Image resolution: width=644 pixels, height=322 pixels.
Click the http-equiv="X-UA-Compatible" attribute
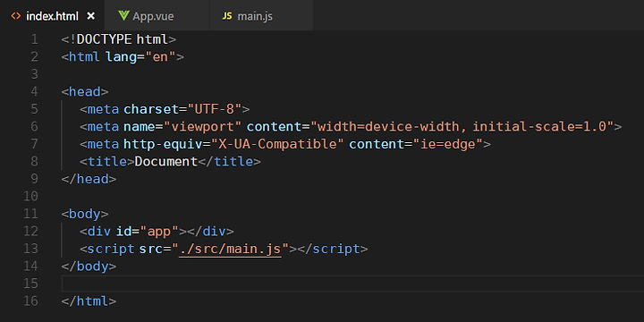(x=233, y=144)
